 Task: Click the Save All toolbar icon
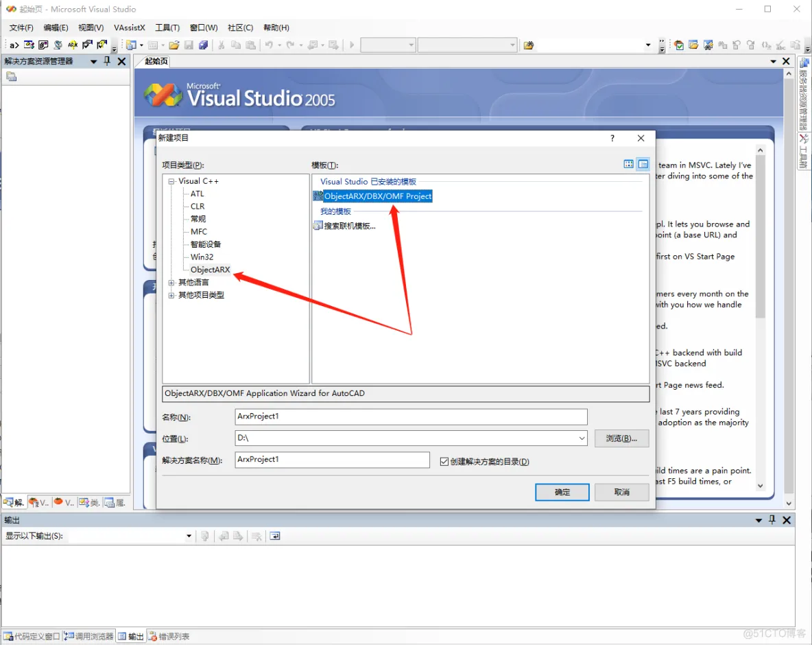click(204, 45)
